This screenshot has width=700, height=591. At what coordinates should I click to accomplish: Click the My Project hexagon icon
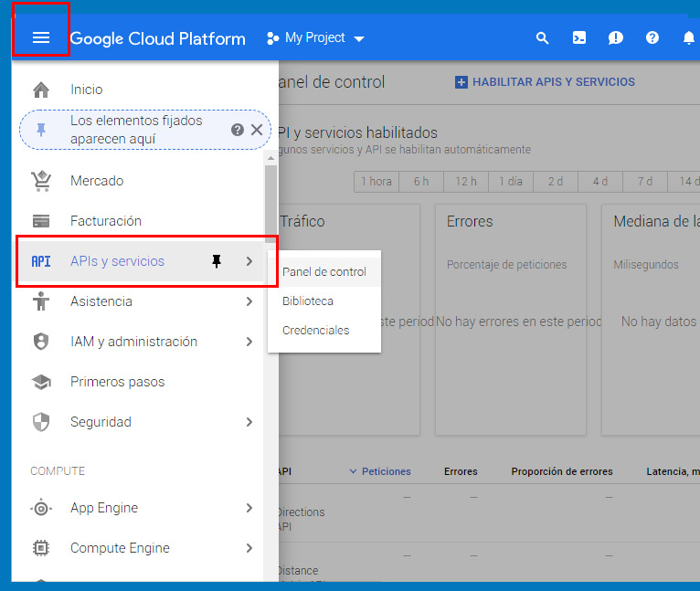[x=272, y=38]
